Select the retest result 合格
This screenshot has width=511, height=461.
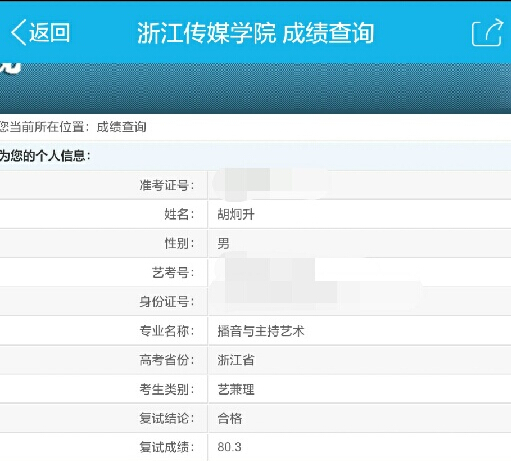[x=230, y=418]
